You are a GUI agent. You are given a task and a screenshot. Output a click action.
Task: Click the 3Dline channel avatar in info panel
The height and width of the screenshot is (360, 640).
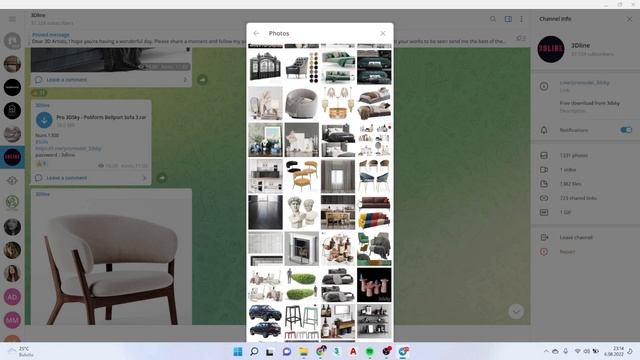[551, 49]
